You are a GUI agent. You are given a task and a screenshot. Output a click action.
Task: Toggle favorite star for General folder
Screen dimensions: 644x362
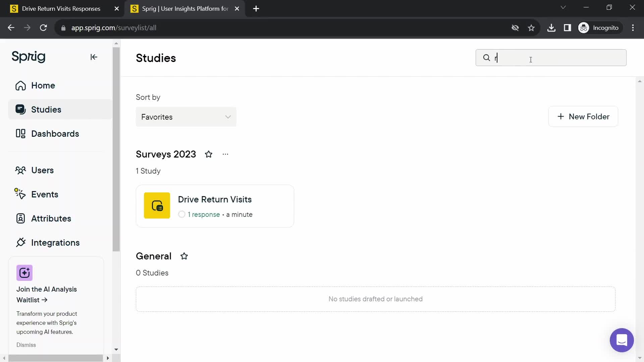point(184,257)
